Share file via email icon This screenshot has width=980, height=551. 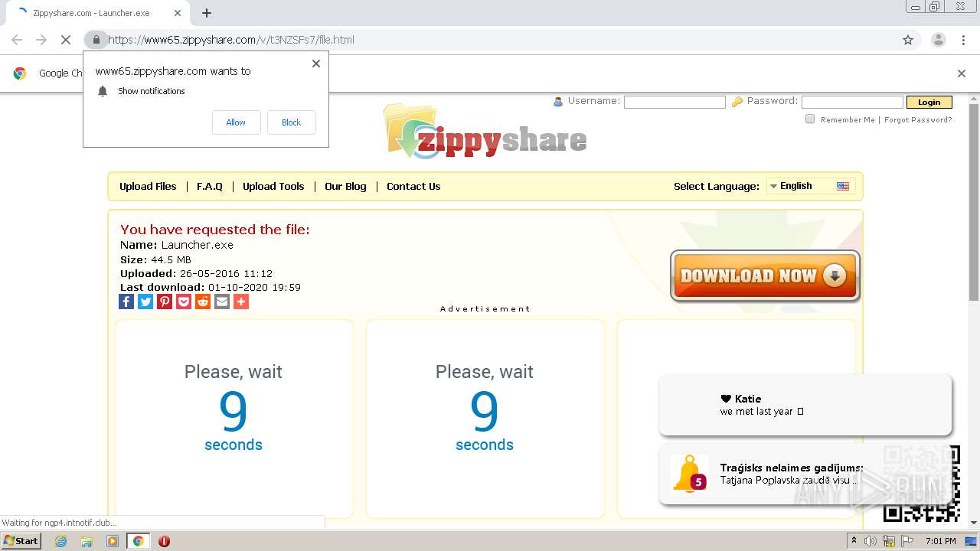pyautogui.click(x=222, y=302)
